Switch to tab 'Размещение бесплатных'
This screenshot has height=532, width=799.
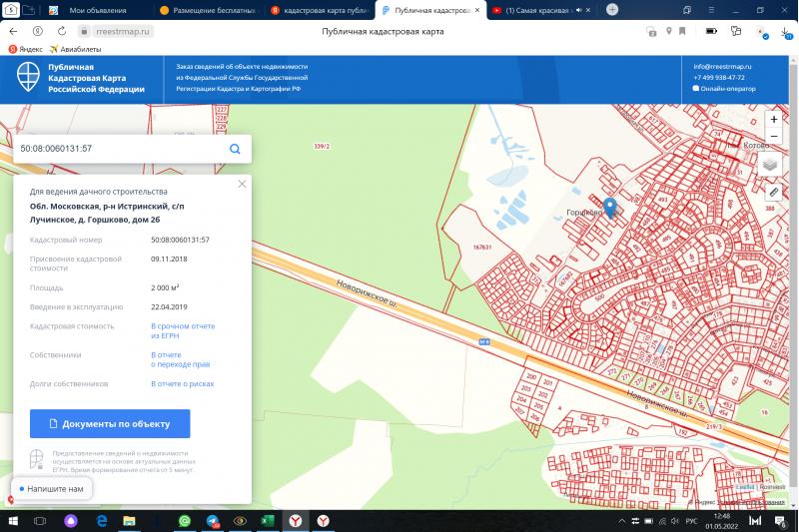(214, 10)
